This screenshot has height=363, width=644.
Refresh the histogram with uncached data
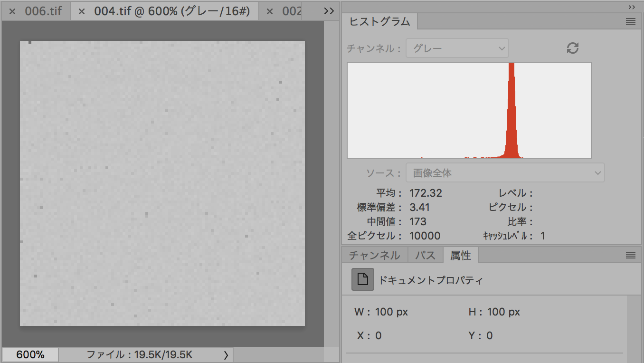573,48
